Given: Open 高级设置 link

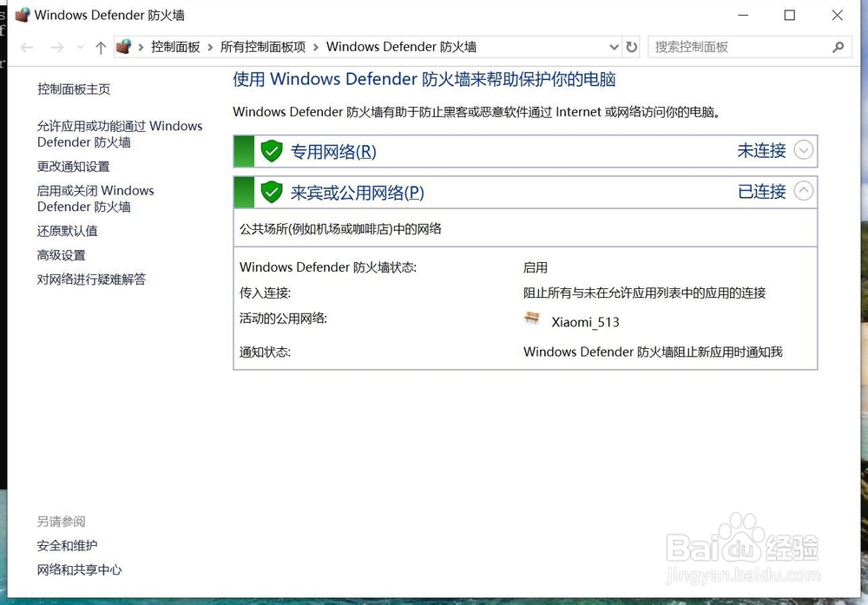Looking at the screenshot, I should [62, 255].
